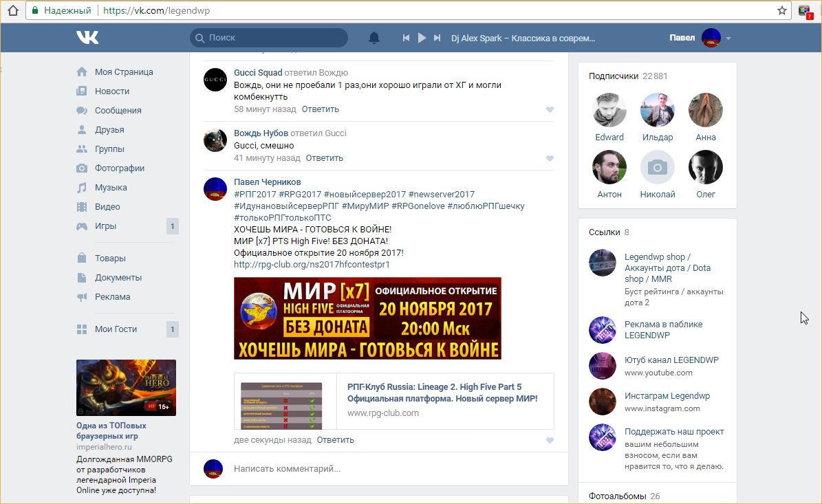The width and height of the screenshot is (822, 504).
Task: Like the Gucci Squad comment
Action: point(550,109)
